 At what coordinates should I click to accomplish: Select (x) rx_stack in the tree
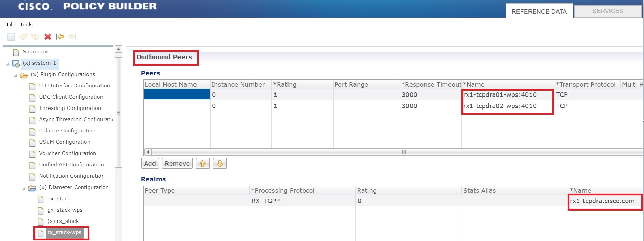[x=63, y=221]
